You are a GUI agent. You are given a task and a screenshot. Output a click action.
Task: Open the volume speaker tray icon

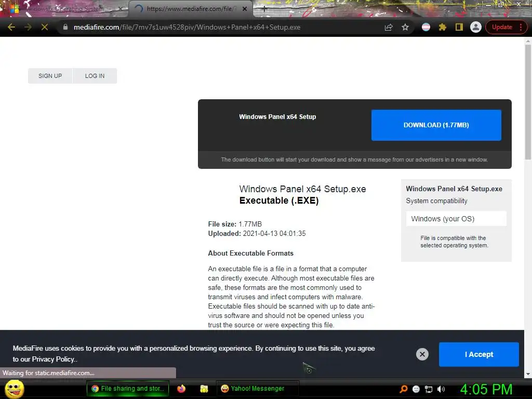(x=441, y=389)
